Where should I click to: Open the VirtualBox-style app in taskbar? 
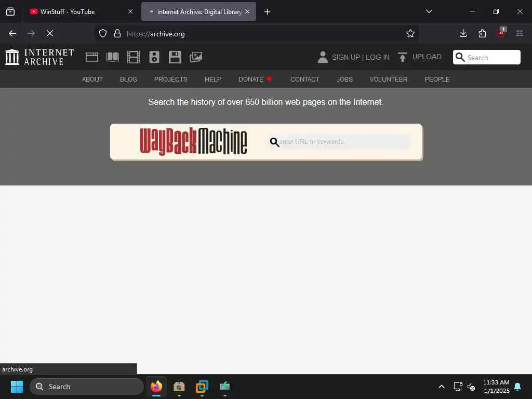click(202, 387)
